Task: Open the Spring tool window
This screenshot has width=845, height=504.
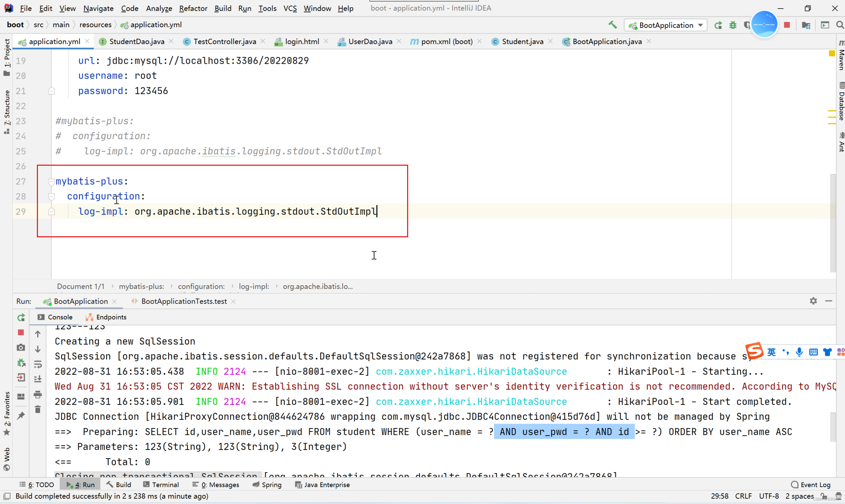Action: click(267, 485)
